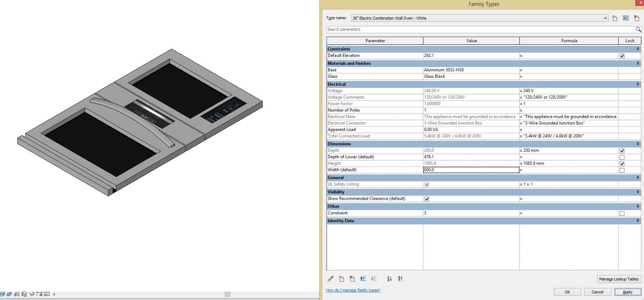Click the OK button
This screenshot has height=300, width=644.
pos(567,292)
